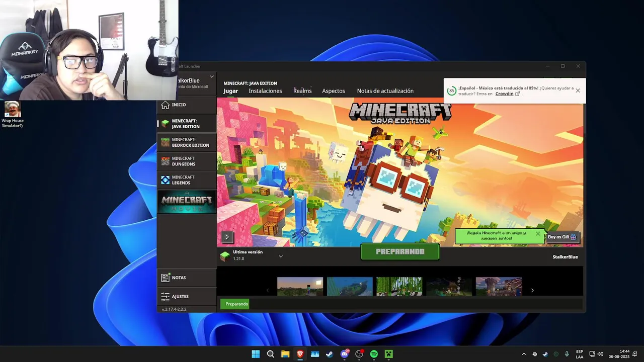Screen dimensions: 644x362
Task: Open the Inicio home section
Action: 187,105
